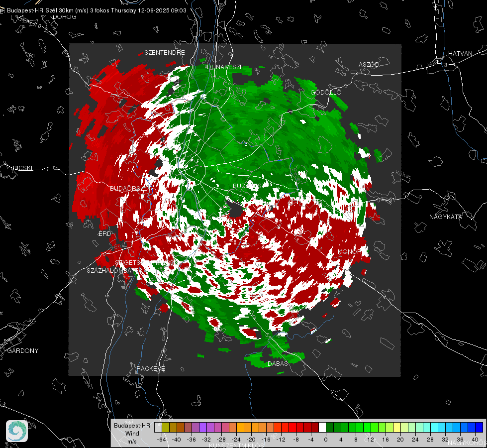Viewport: 487px width, 448px height.
Task: Click the BICSKE label
Action: (24, 168)
